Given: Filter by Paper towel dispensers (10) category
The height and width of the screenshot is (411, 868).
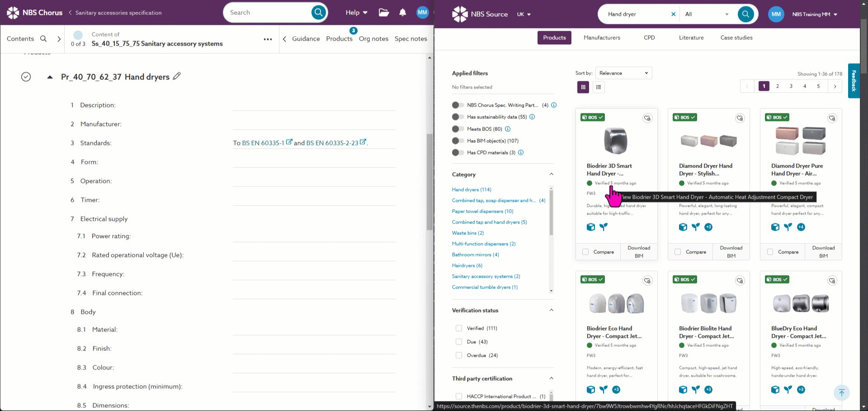Looking at the screenshot, I should [x=483, y=211].
